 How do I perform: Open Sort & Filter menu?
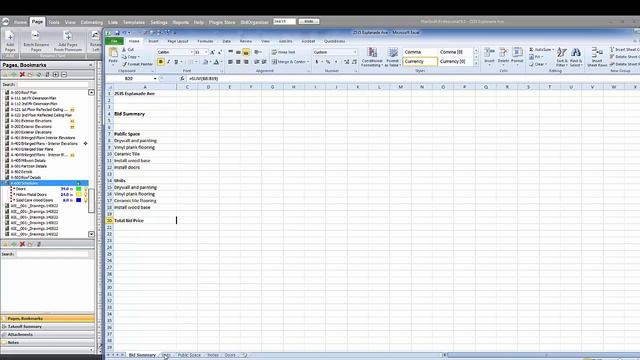pos(562,57)
